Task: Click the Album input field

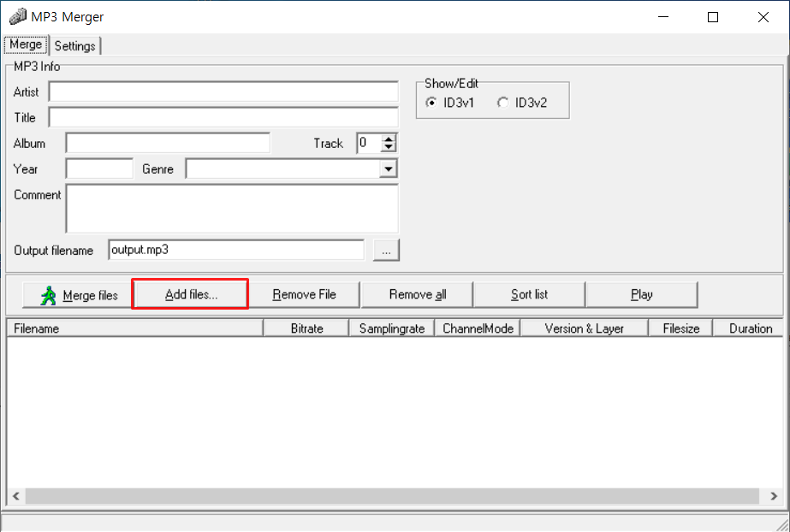Action: coord(168,143)
